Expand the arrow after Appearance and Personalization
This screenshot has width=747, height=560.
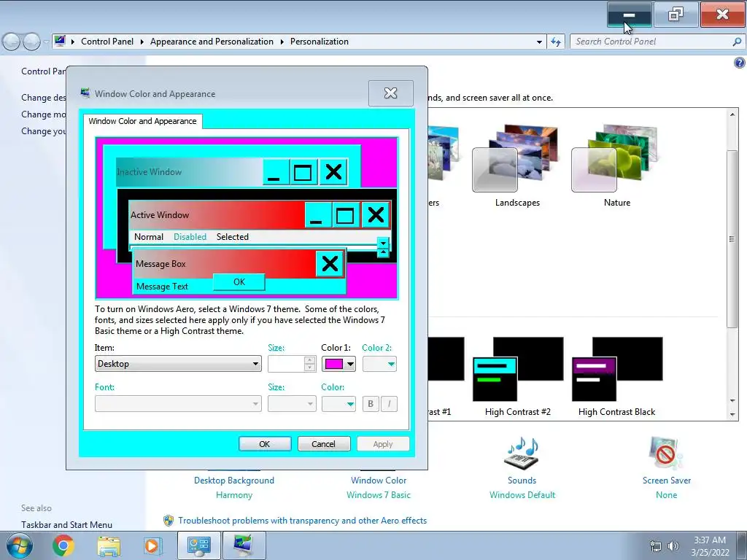(x=282, y=42)
